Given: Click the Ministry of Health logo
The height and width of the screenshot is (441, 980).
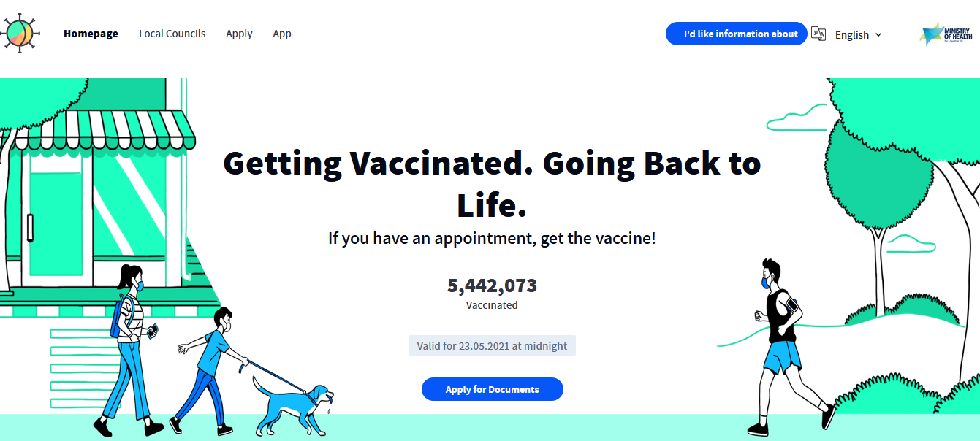Looking at the screenshot, I should (946, 34).
